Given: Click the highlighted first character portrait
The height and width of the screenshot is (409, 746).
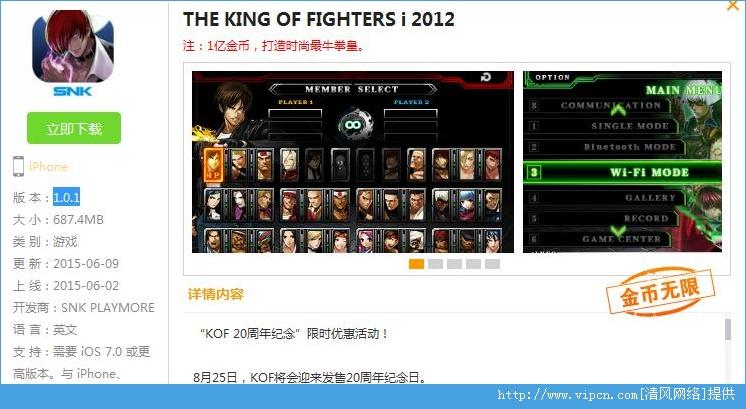Looking at the screenshot, I should 213,165.
